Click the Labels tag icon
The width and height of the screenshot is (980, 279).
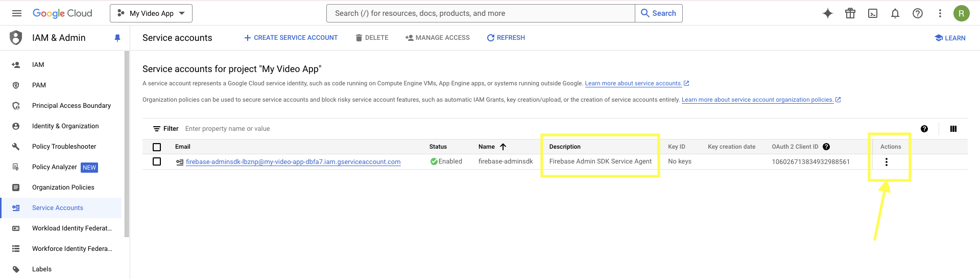[x=16, y=269]
